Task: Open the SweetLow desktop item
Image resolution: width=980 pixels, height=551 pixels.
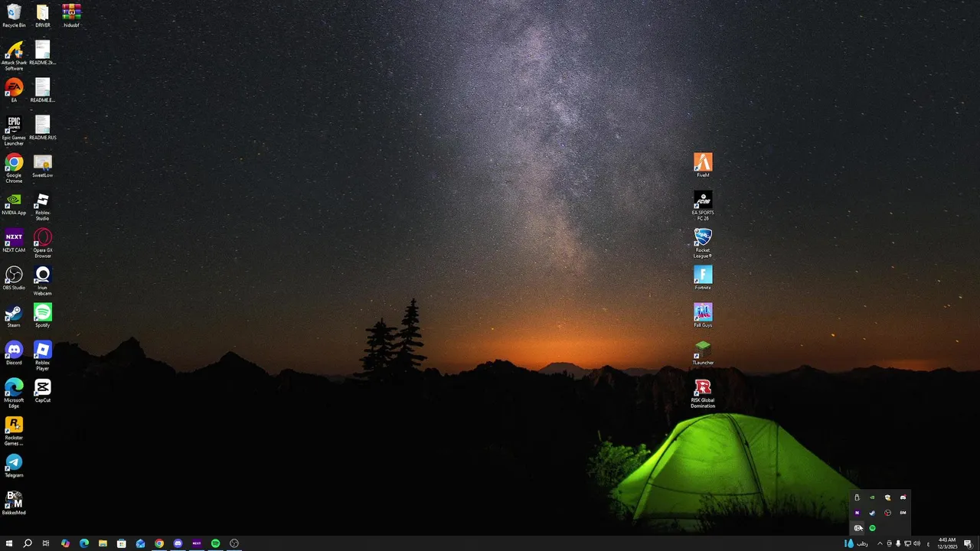Action: point(43,165)
